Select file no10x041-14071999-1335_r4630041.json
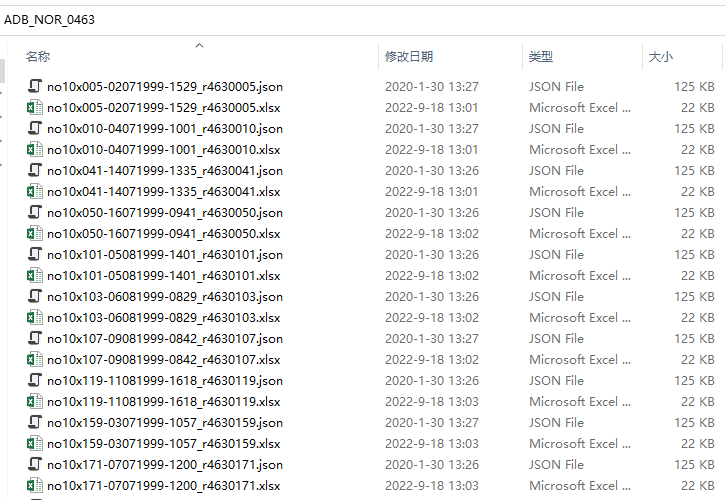The width and height of the screenshot is (726, 500). [x=165, y=170]
